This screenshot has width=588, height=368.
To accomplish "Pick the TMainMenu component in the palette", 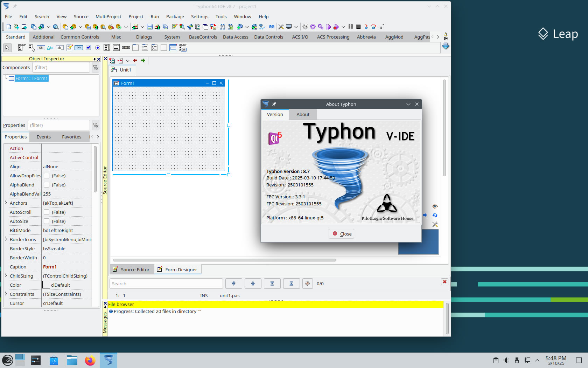I will 21,47.
